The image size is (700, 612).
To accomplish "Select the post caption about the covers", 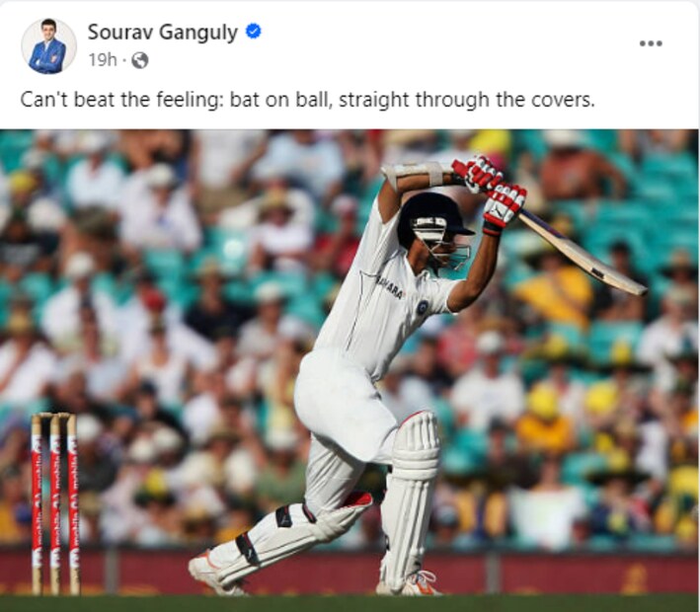I will click(x=308, y=100).
